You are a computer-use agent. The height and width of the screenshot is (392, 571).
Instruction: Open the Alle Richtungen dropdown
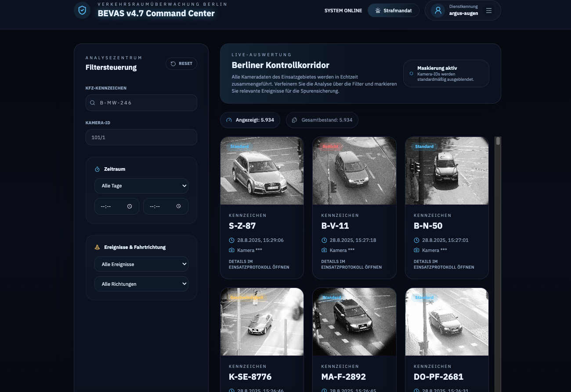pyautogui.click(x=141, y=284)
